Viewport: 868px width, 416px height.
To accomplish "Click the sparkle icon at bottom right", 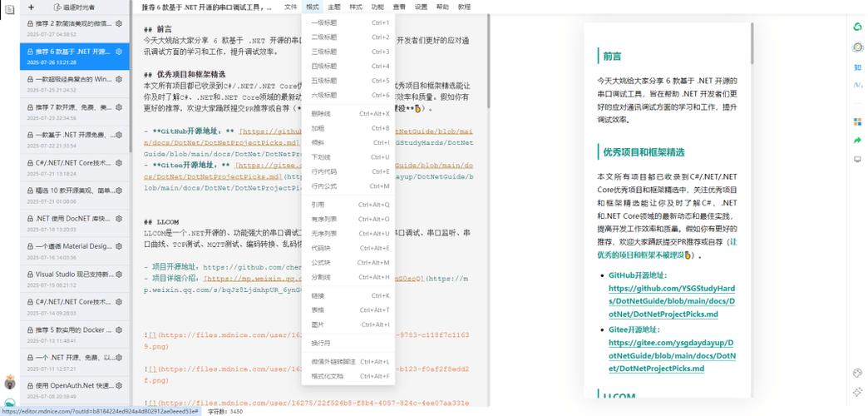I will tap(857, 392).
